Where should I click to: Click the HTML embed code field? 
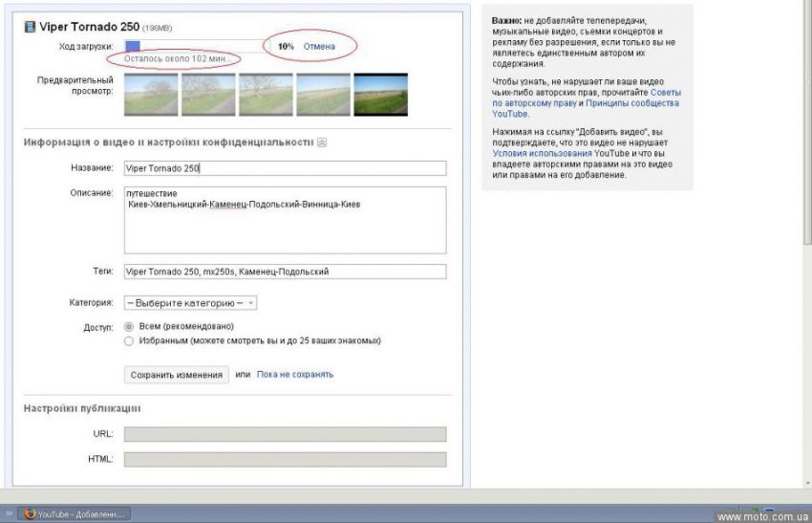pyautogui.click(x=286, y=459)
